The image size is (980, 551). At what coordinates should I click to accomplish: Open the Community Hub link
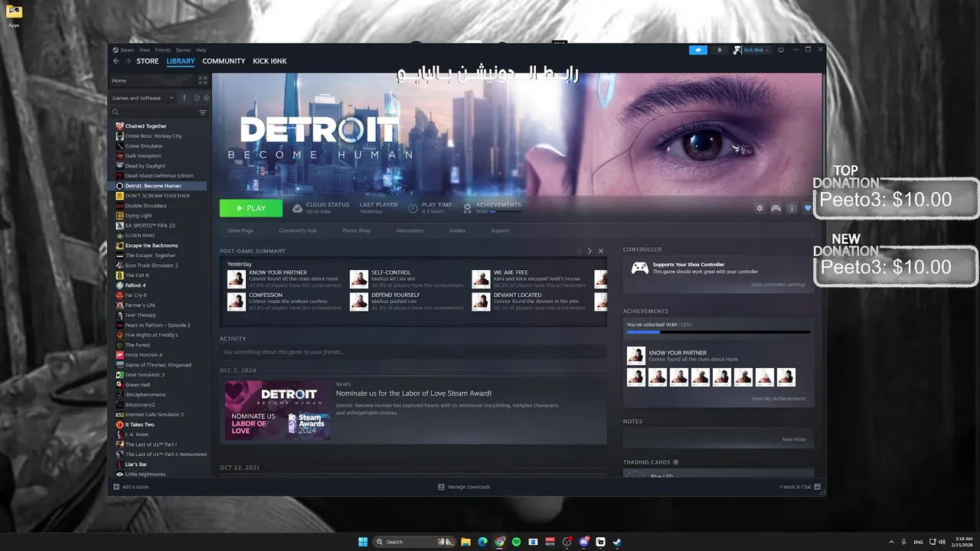click(298, 230)
